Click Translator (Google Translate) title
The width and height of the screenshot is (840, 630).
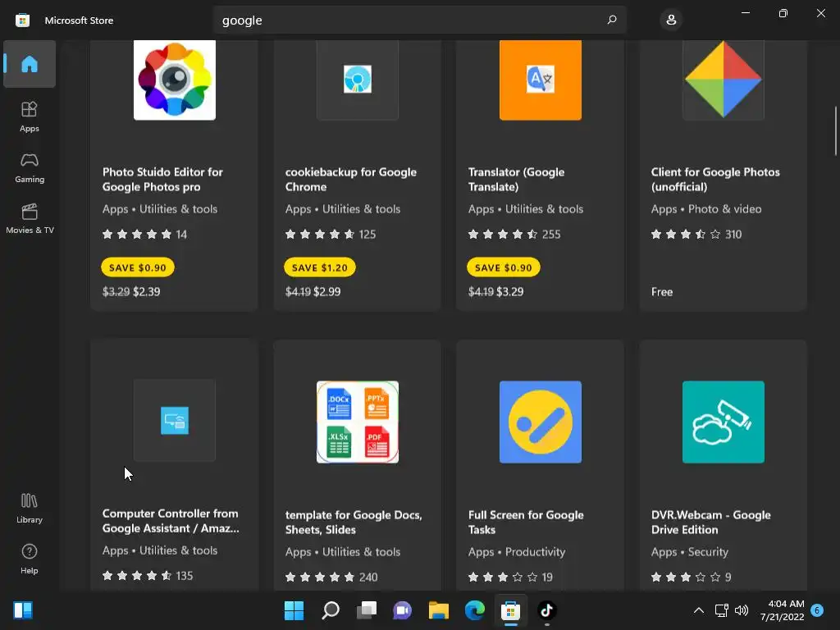(x=517, y=180)
